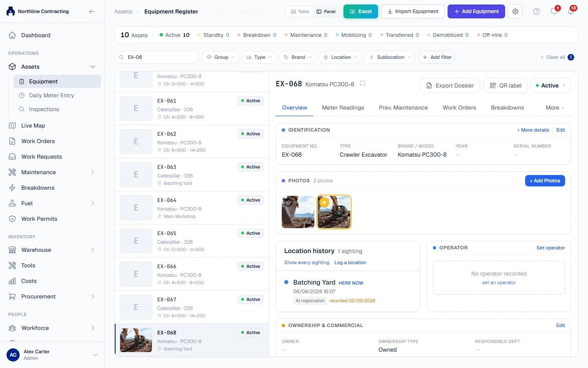Image resolution: width=588 pixels, height=368 pixels.
Task: Open the Location filter dropdown
Action: (340, 57)
